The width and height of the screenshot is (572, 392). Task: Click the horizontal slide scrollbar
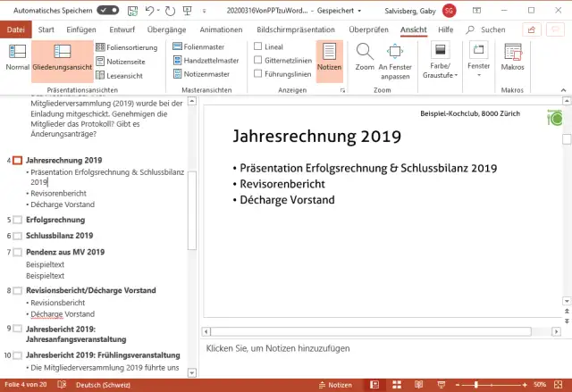tap(371, 331)
